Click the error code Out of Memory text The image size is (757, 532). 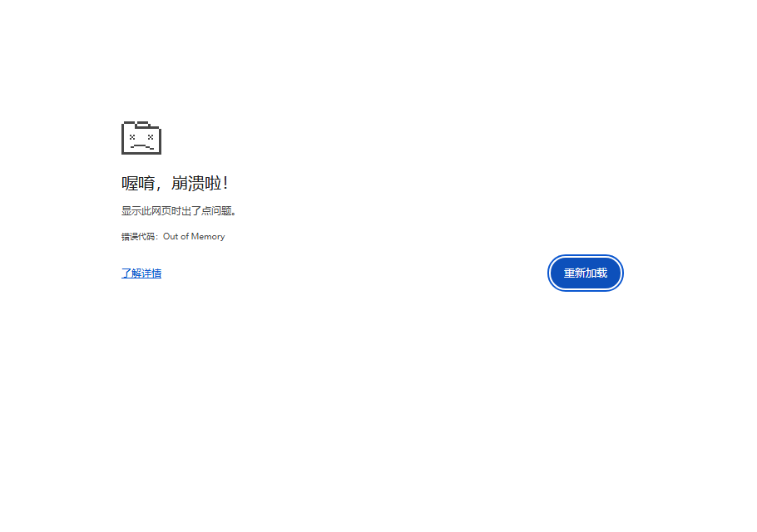coord(173,236)
